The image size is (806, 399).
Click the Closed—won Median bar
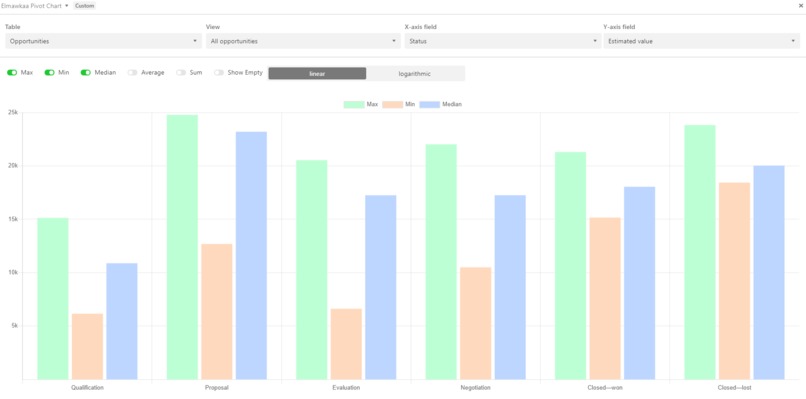(x=639, y=283)
